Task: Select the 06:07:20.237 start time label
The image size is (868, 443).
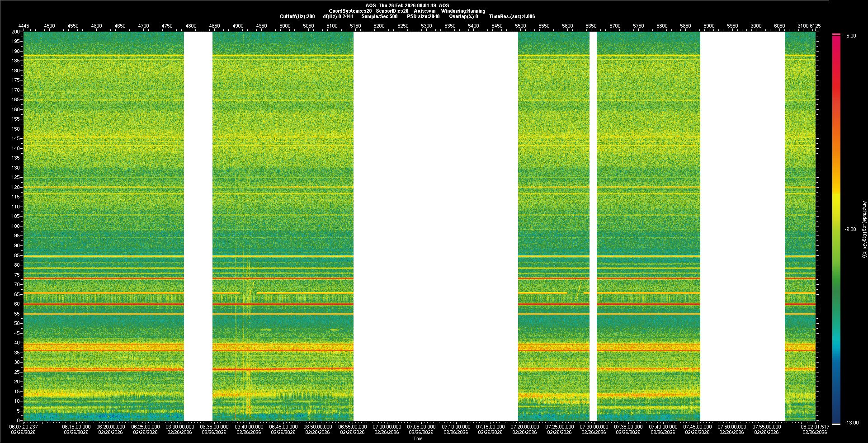Action: tap(24, 426)
